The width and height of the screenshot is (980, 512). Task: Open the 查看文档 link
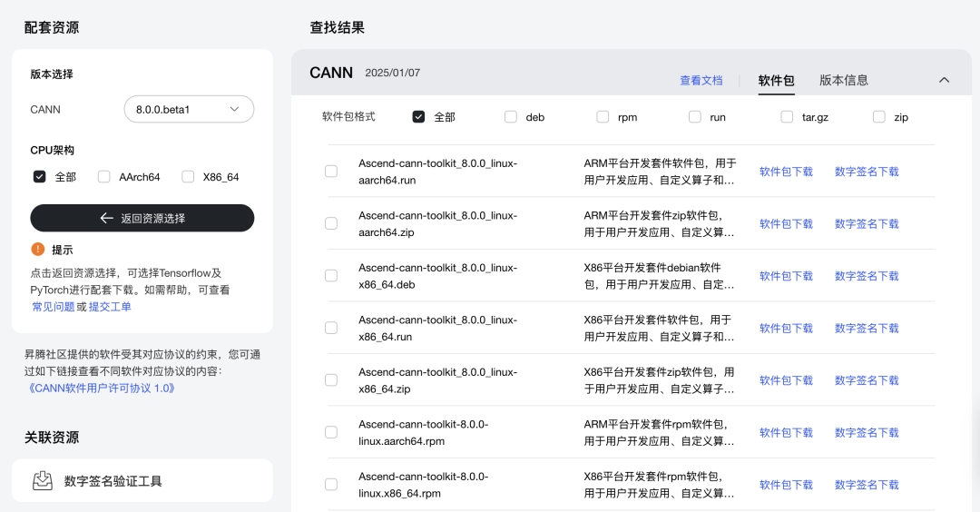tap(701, 80)
